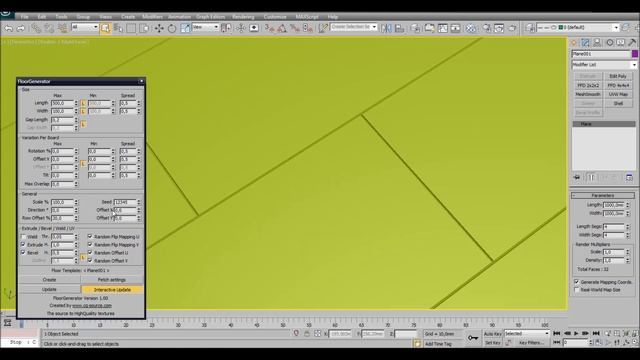Click the Update button in FloorGenerator

(x=49, y=289)
